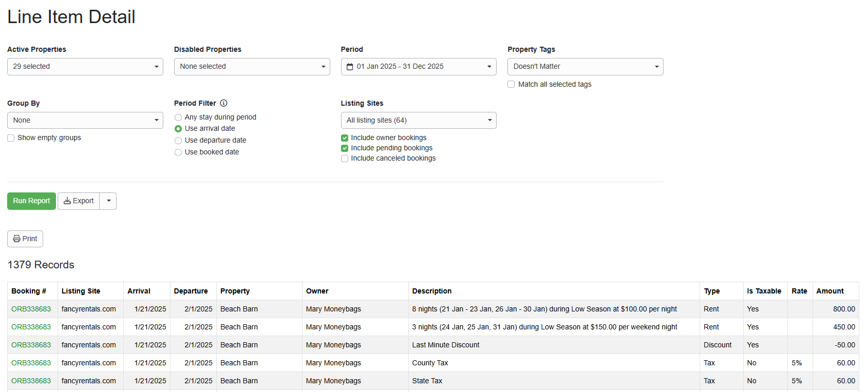
Task: Click fancyrentals.com in Last Minute Discount row
Action: point(89,345)
